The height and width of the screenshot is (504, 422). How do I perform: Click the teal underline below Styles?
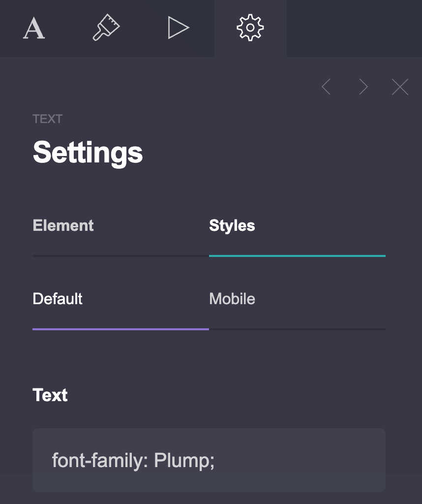(297, 255)
